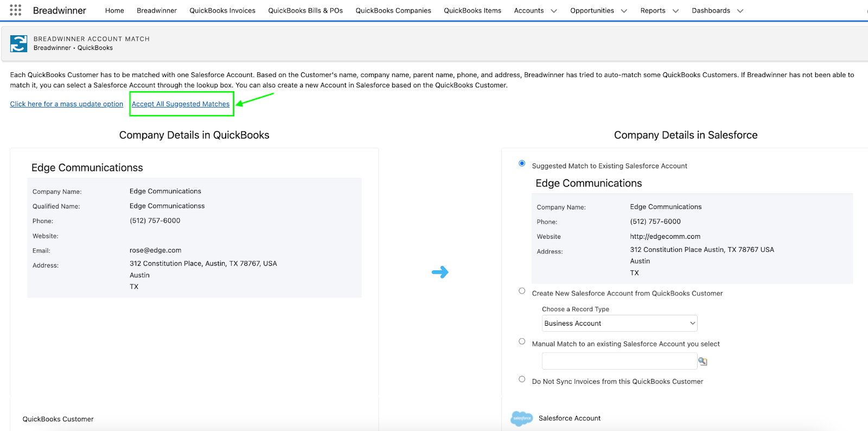
Task: Click Accept All Suggested Matches link
Action: click(181, 104)
